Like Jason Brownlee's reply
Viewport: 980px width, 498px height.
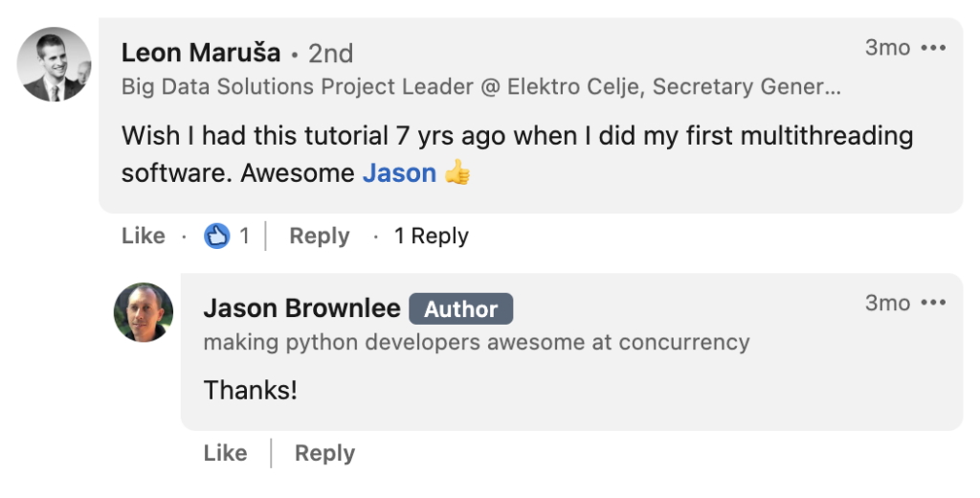coord(225,453)
